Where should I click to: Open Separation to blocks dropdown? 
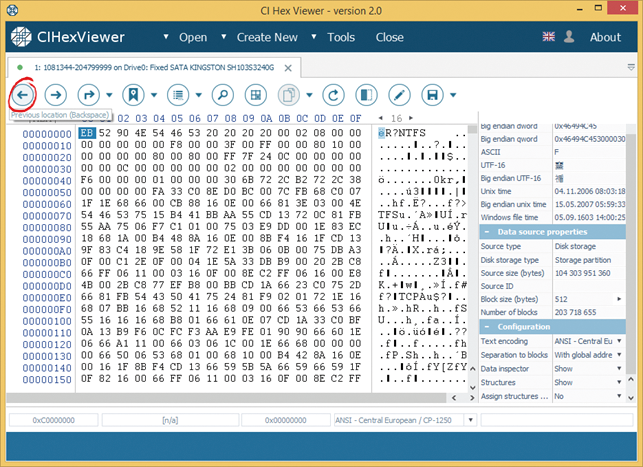(x=619, y=355)
